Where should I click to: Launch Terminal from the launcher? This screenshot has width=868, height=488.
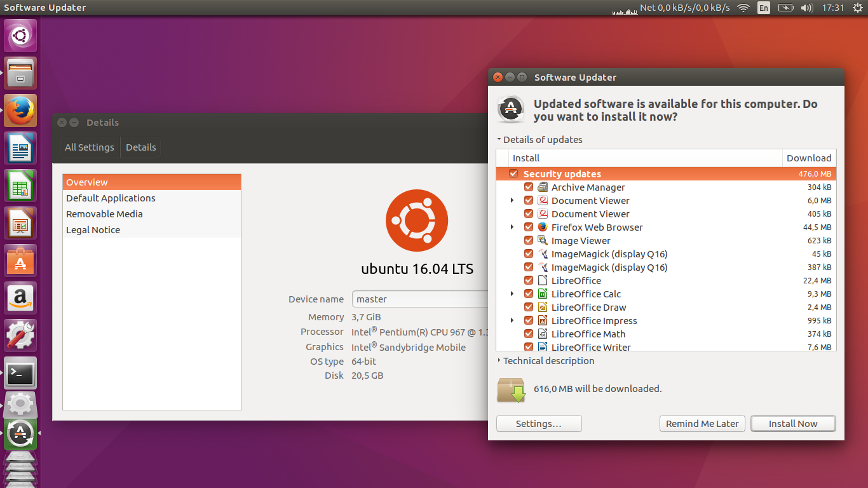click(x=21, y=373)
